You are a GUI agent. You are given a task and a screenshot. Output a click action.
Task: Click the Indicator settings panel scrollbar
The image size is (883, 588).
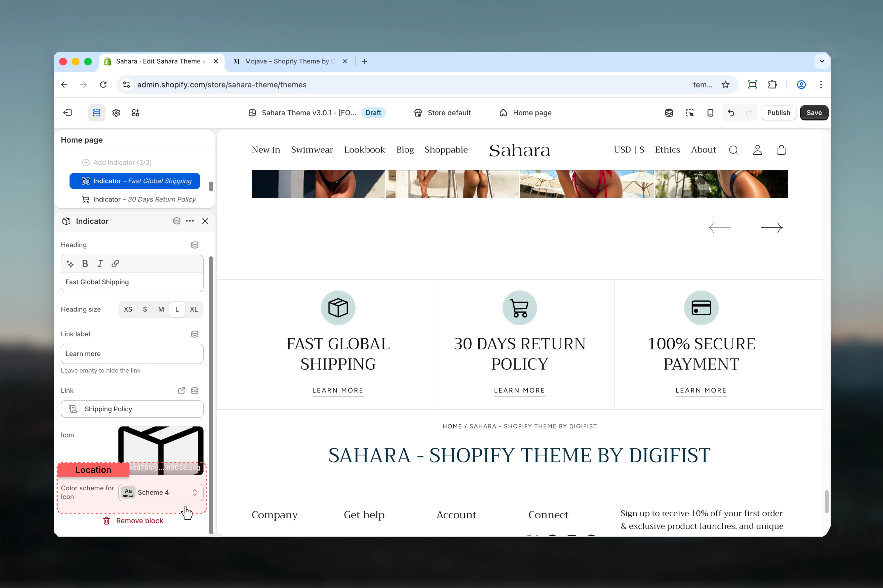coord(211,395)
